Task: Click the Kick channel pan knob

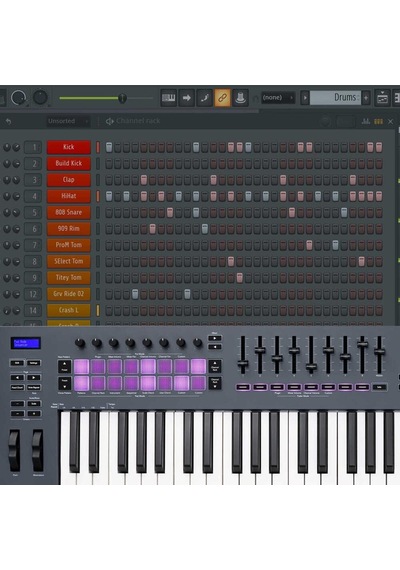Action: (7, 147)
